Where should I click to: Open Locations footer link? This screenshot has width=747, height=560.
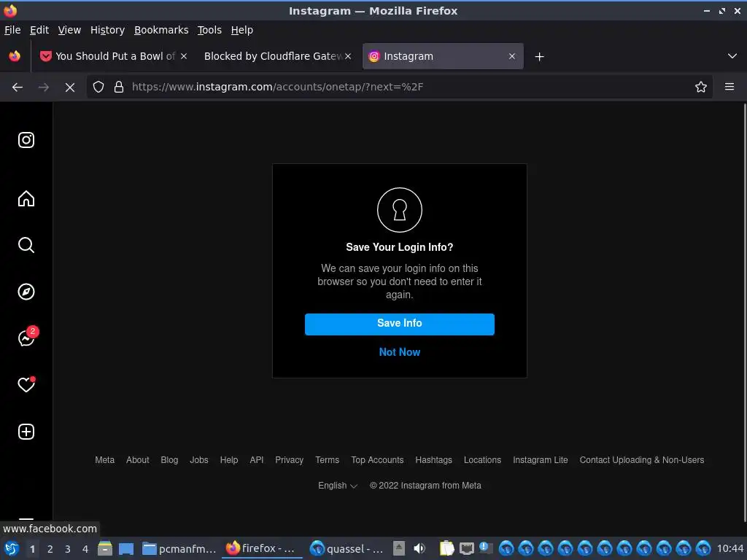coord(482,460)
